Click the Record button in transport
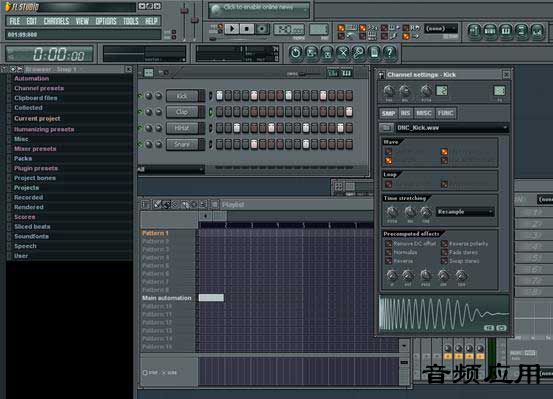 262,29
